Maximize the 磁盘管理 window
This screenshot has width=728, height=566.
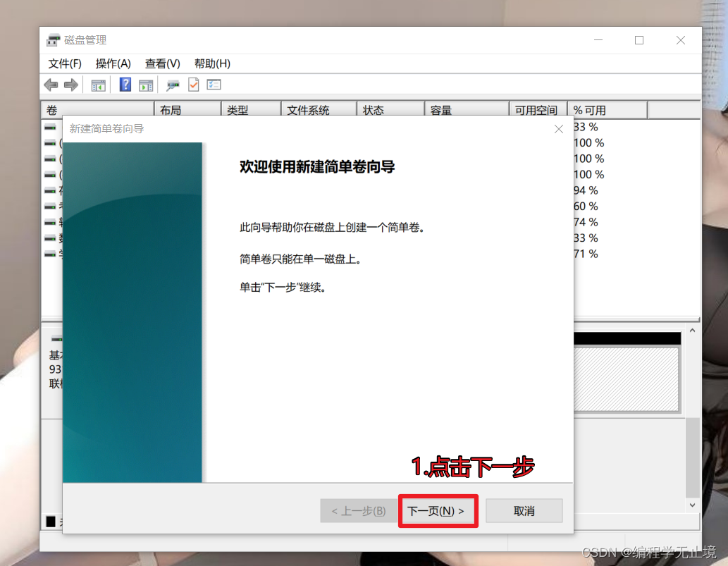tap(639, 40)
